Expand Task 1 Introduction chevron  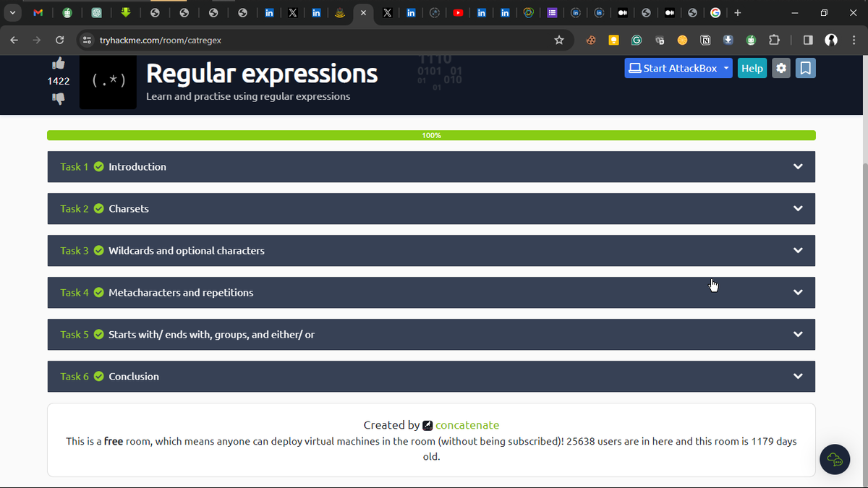[x=798, y=166]
